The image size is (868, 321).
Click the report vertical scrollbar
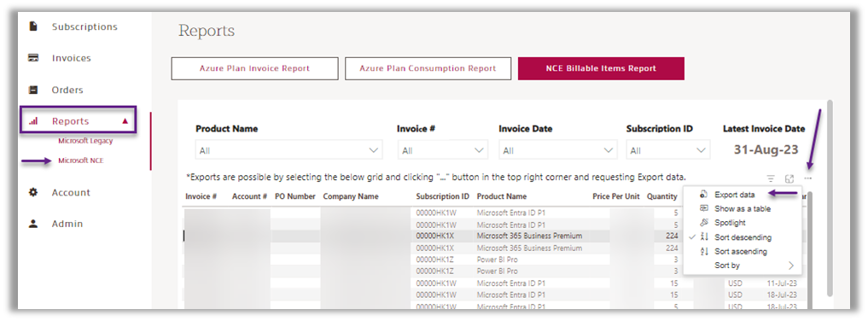(829, 199)
